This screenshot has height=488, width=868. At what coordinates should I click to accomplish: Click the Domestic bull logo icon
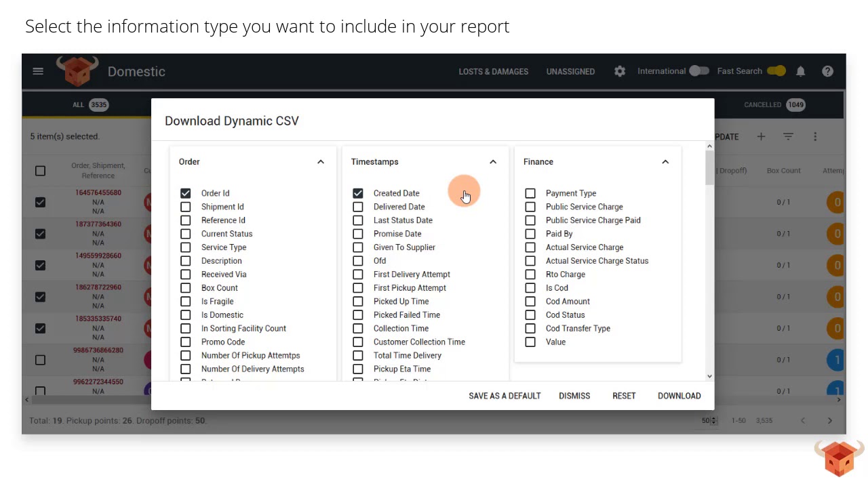pos(77,70)
